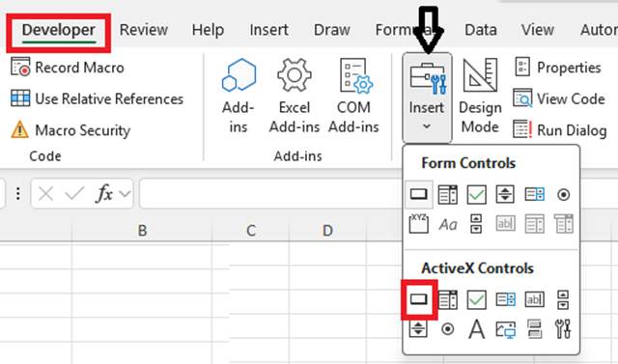Image resolution: width=618 pixels, height=364 pixels.
Task: Select the ActiveX toggle button
Action: 534,328
